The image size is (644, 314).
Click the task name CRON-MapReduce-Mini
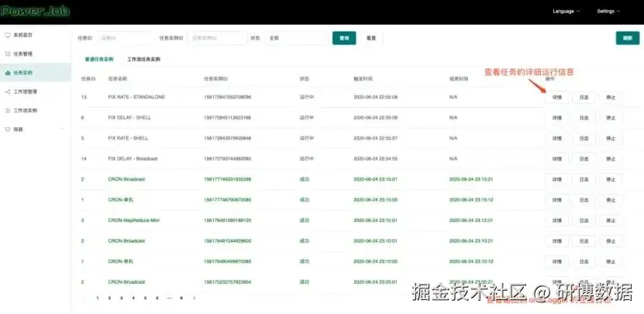click(133, 220)
